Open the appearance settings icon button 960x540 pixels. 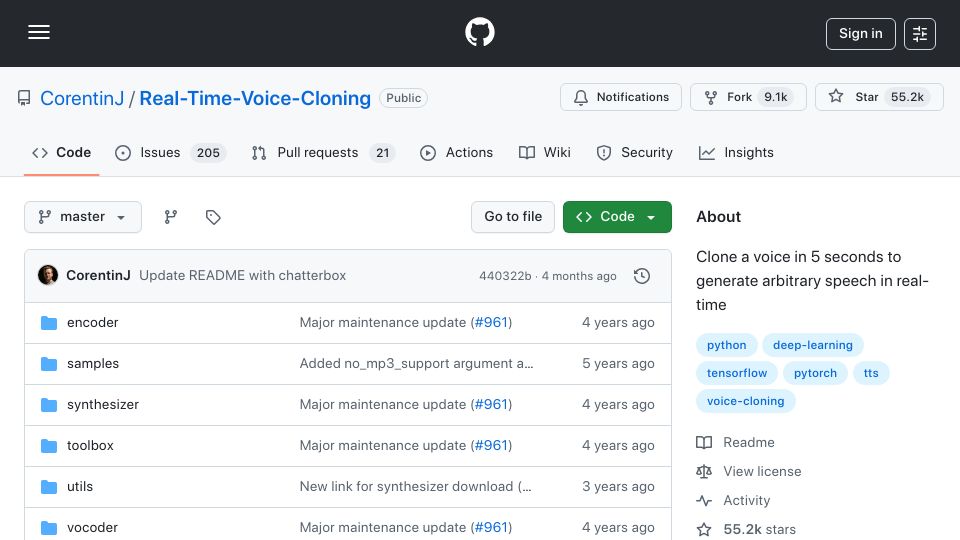(920, 34)
